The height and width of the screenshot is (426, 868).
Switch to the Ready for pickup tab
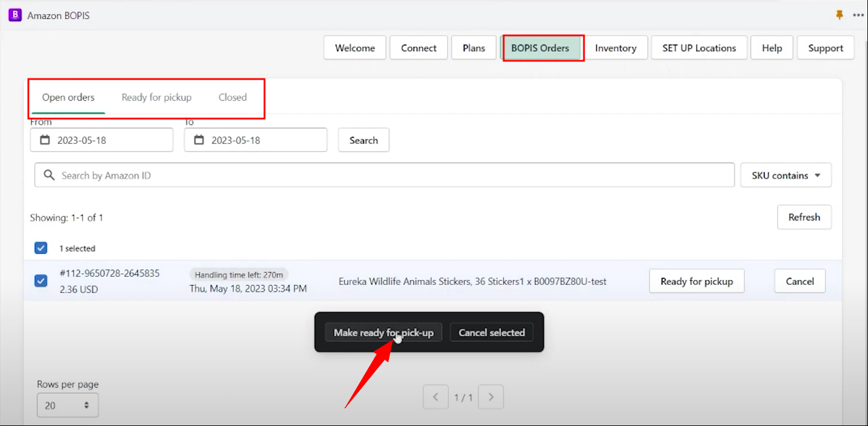[156, 97]
